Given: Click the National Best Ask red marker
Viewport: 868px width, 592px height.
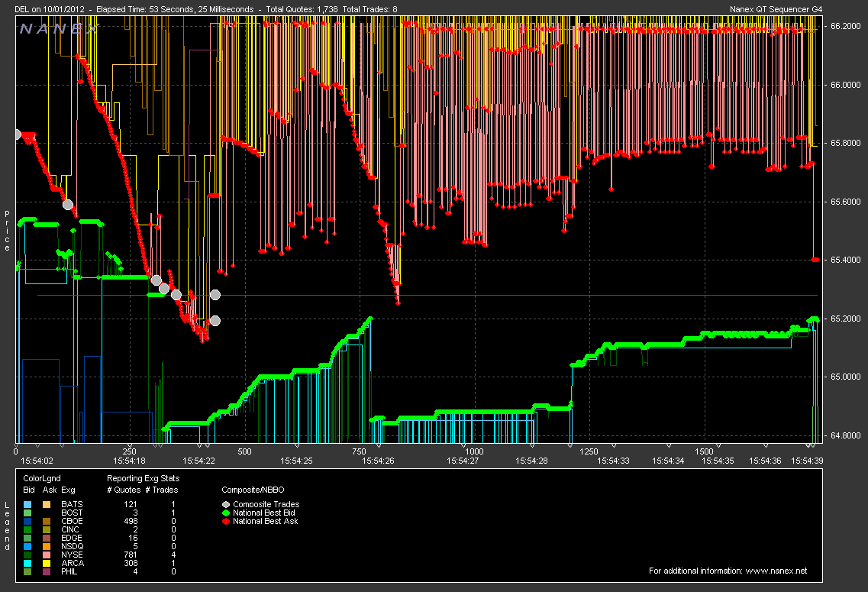Looking at the screenshot, I should [225, 521].
